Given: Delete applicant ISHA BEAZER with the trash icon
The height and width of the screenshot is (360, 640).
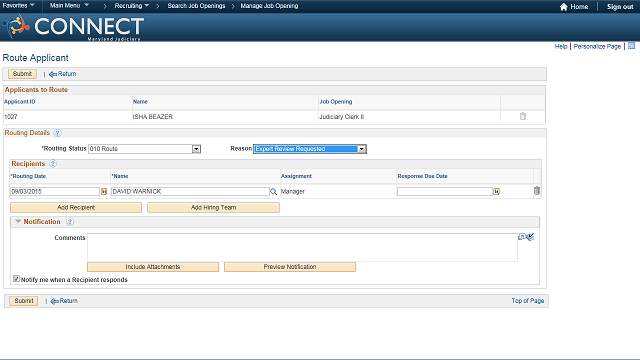Looking at the screenshot, I should [x=523, y=116].
